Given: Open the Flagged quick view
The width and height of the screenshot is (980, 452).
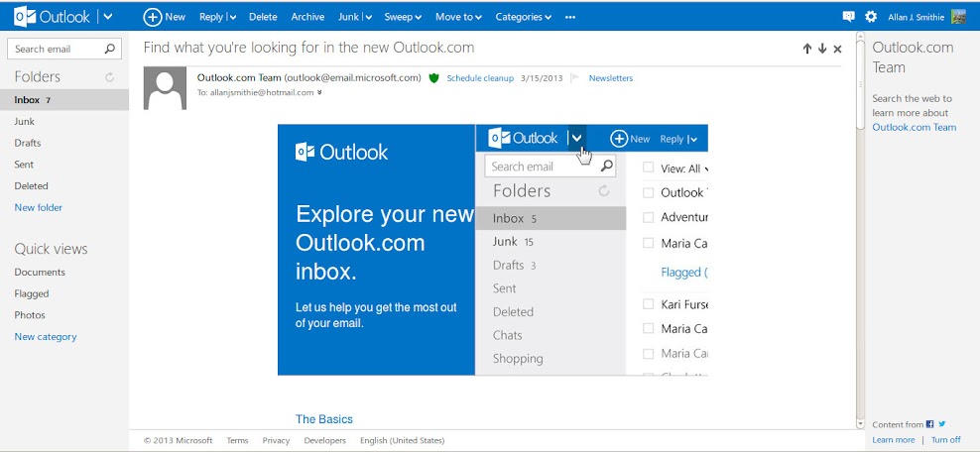Looking at the screenshot, I should point(32,293).
